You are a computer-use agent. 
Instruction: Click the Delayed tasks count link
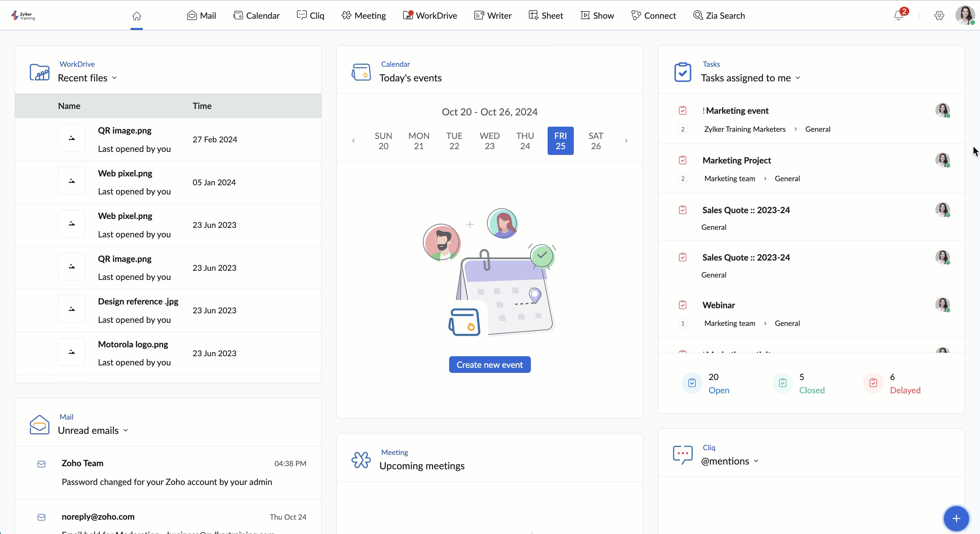[905, 390]
